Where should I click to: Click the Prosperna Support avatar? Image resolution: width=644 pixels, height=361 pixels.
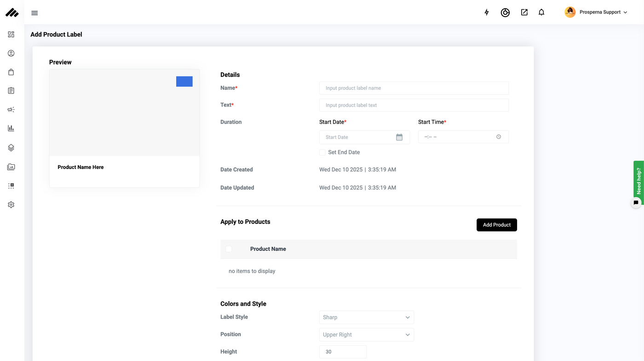570,12
